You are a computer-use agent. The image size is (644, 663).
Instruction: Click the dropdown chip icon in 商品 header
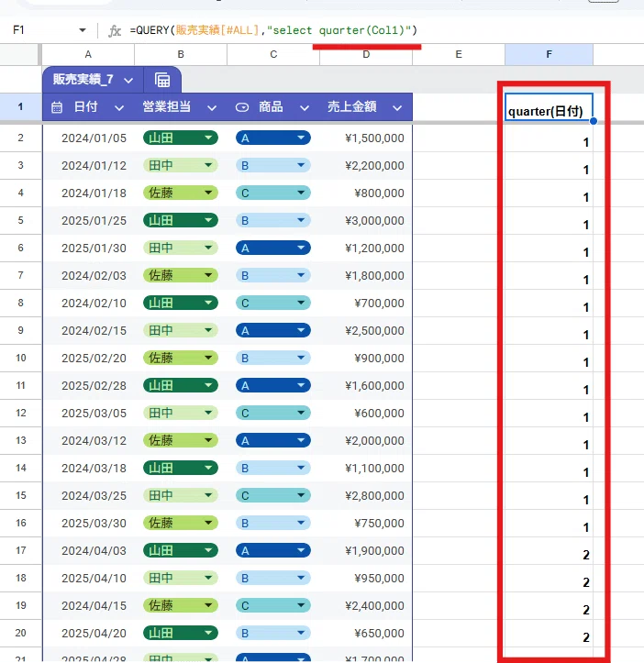(x=242, y=107)
